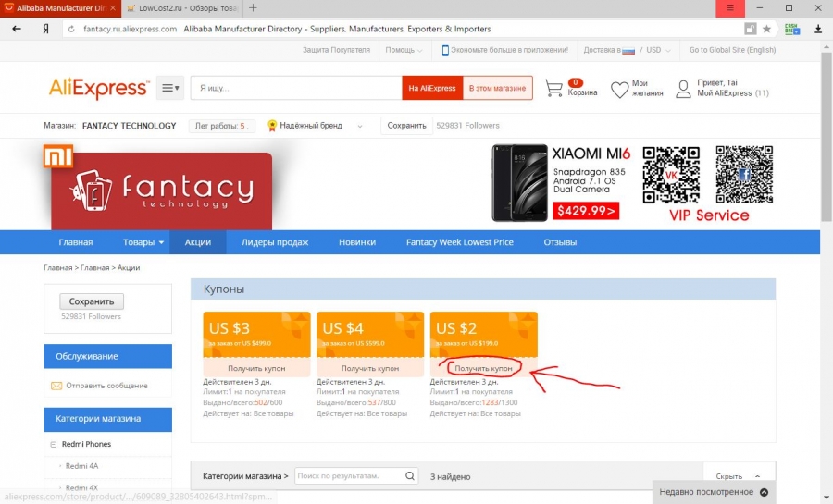Search 'На AliExpress' button
This screenshot has height=504, width=833.
(432, 88)
